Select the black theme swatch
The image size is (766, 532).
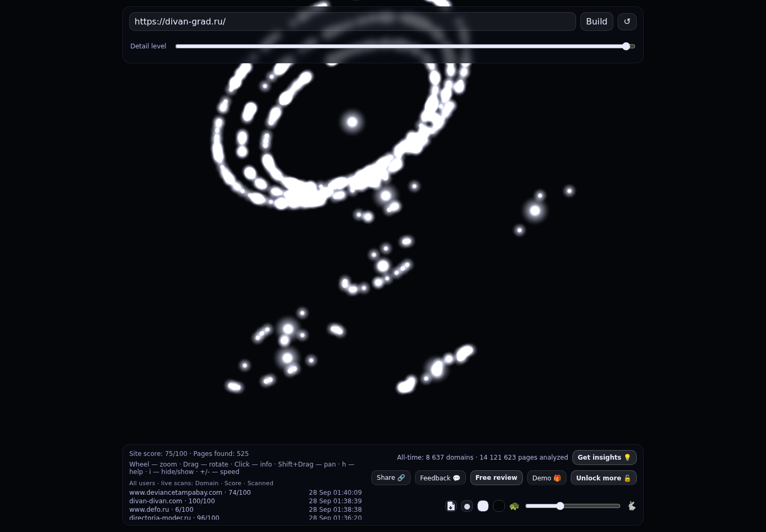tap(499, 506)
